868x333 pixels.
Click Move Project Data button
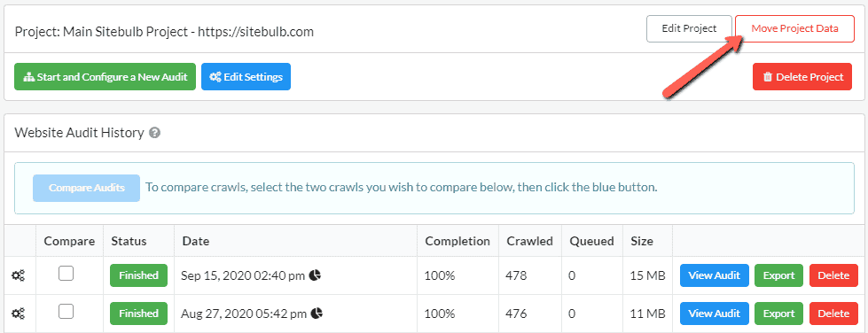tap(794, 28)
